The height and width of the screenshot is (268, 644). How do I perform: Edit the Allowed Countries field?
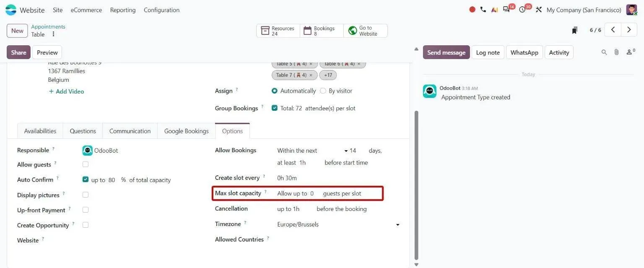338,239
